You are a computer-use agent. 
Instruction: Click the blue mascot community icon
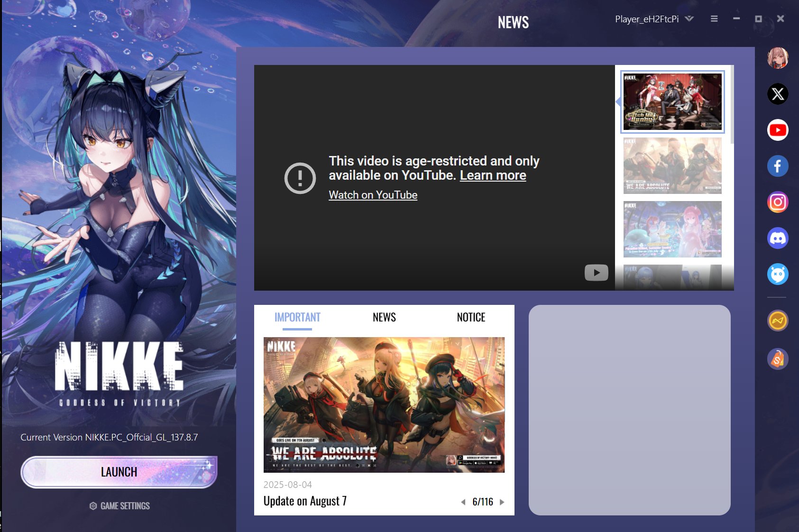click(x=778, y=274)
